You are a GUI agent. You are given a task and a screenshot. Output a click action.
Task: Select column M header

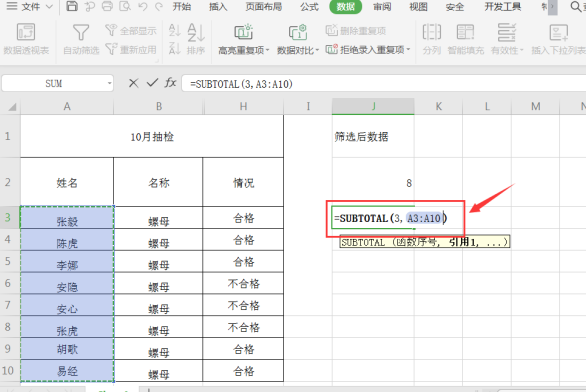536,107
